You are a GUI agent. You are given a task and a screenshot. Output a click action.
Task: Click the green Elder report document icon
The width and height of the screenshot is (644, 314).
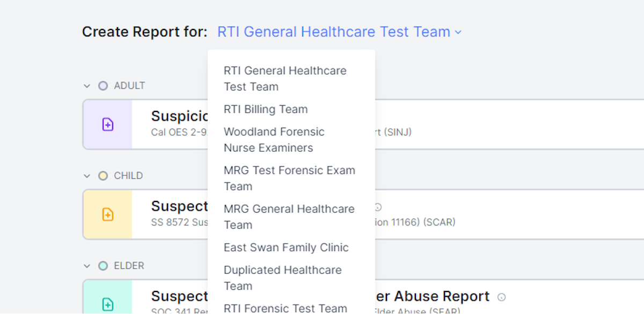click(x=108, y=304)
